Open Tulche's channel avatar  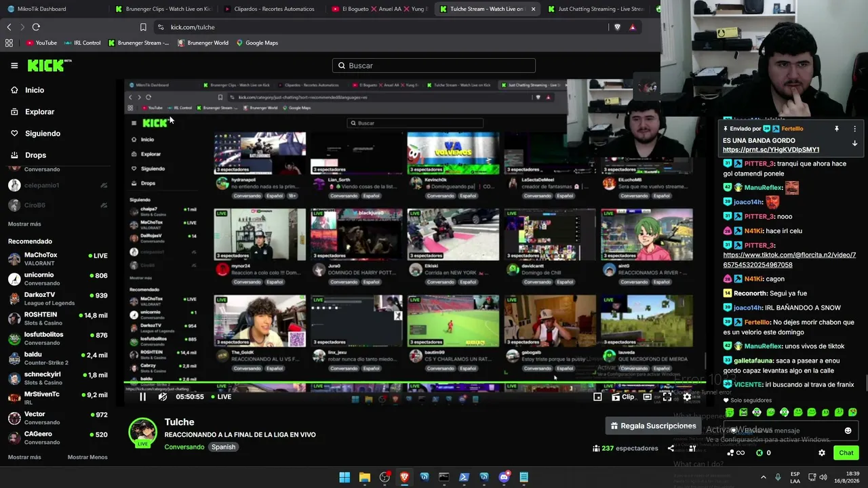tap(142, 432)
